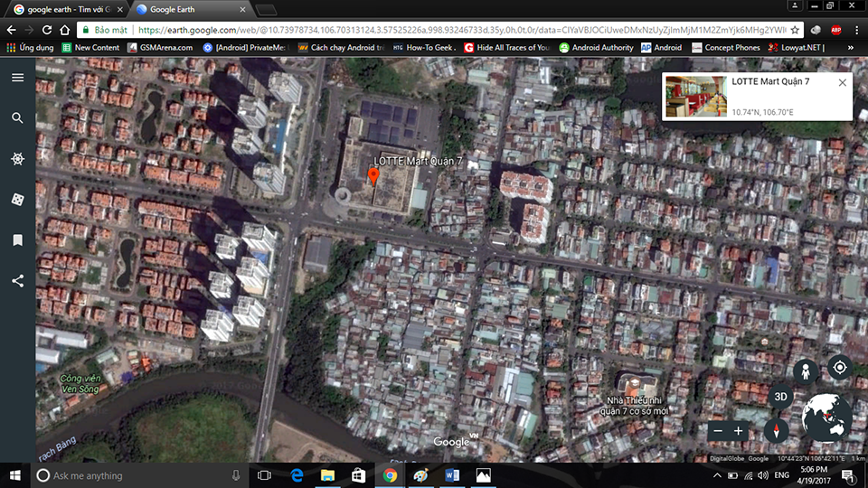This screenshot has width=868, height=488.
Task: Open Action Center notifications icon
Action: (848, 475)
